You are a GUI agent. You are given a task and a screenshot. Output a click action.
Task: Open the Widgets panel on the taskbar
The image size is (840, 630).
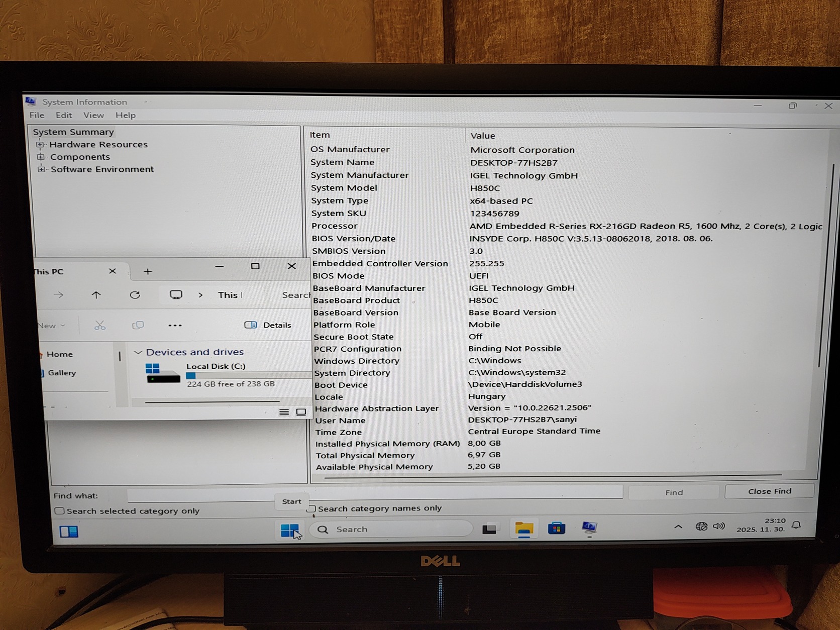pos(69,532)
